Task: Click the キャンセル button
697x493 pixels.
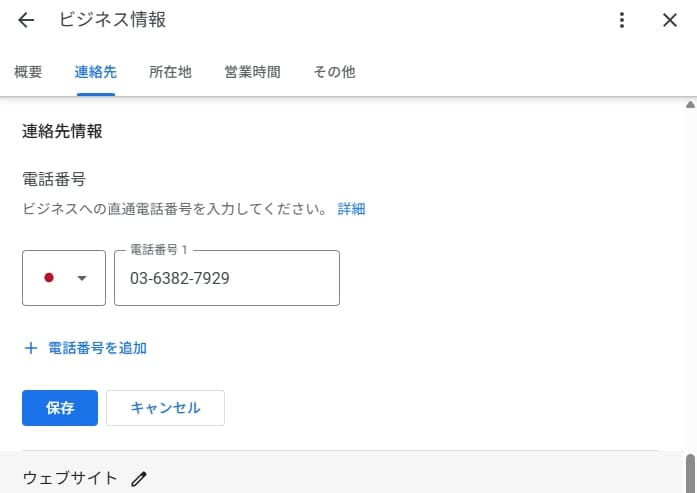Action: 165,408
